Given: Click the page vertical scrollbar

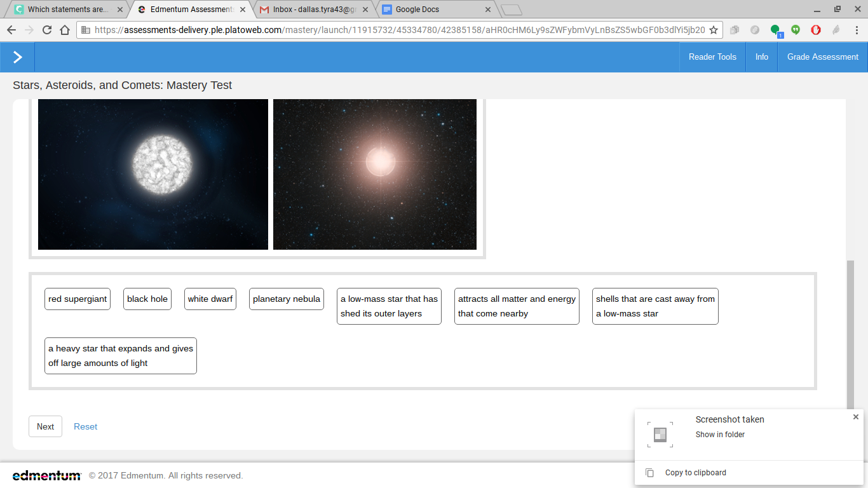Looking at the screenshot, I should [x=850, y=335].
